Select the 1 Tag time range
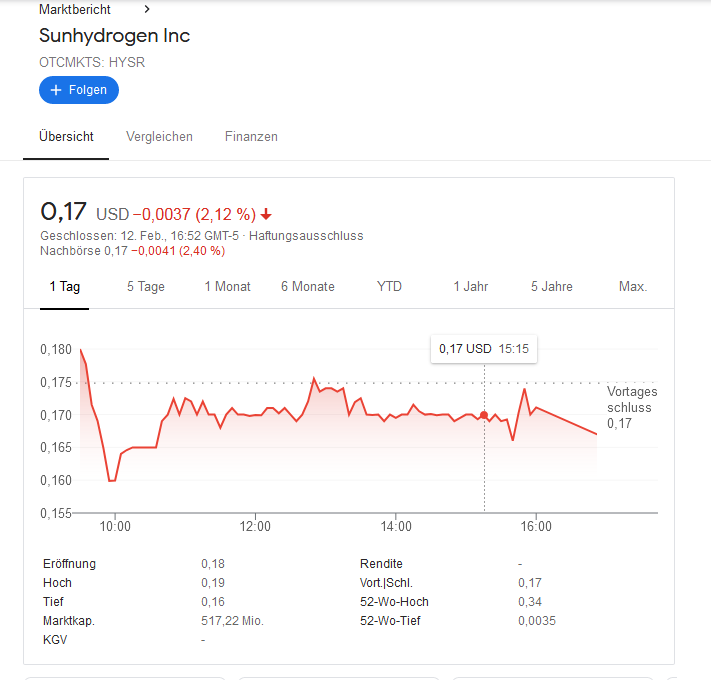This screenshot has width=711, height=680. pos(65,286)
